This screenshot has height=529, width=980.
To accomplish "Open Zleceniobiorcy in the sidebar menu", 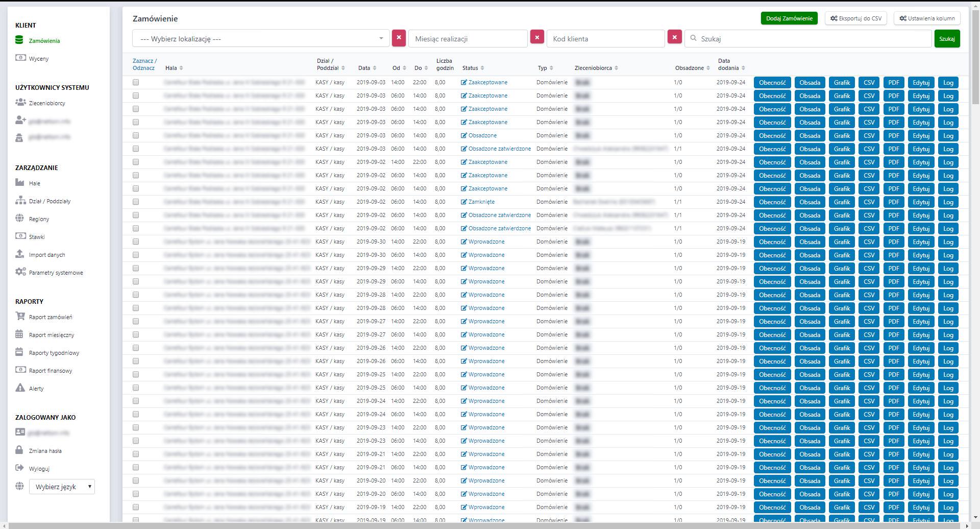I will tap(47, 103).
